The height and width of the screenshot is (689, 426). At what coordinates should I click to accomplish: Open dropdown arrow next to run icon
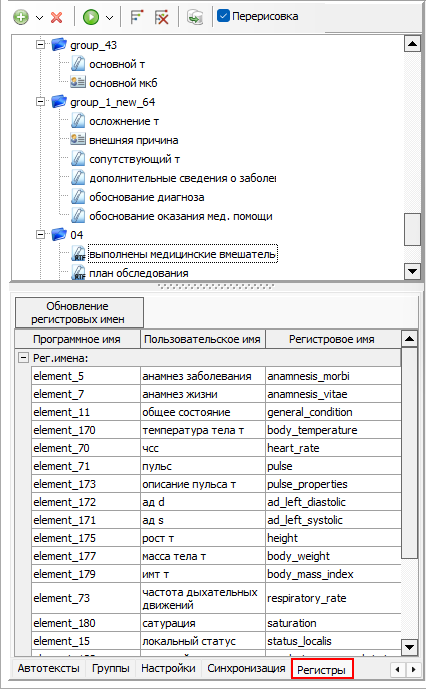tap(109, 18)
